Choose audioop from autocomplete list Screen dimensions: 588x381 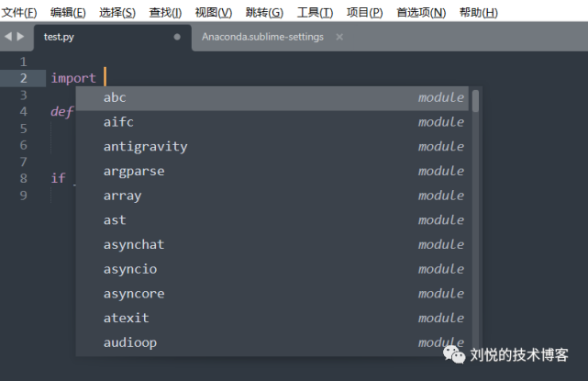coord(272,342)
